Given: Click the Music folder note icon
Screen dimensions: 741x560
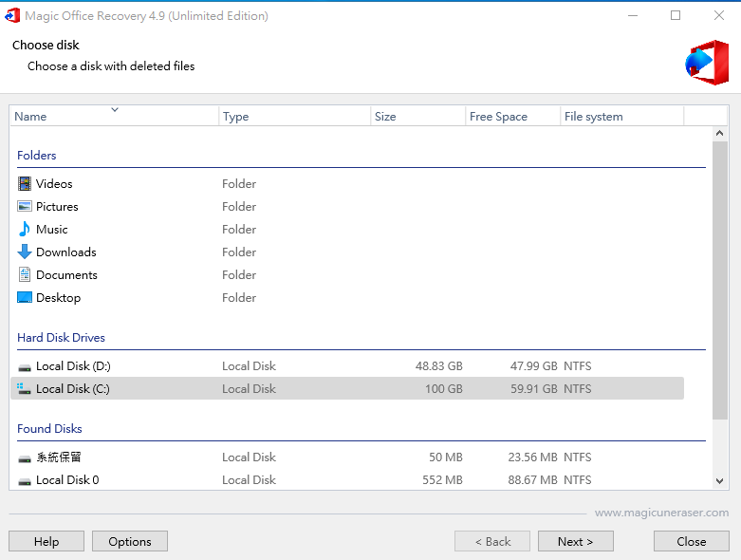Looking at the screenshot, I should pyautogui.click(x=25, y=229).
